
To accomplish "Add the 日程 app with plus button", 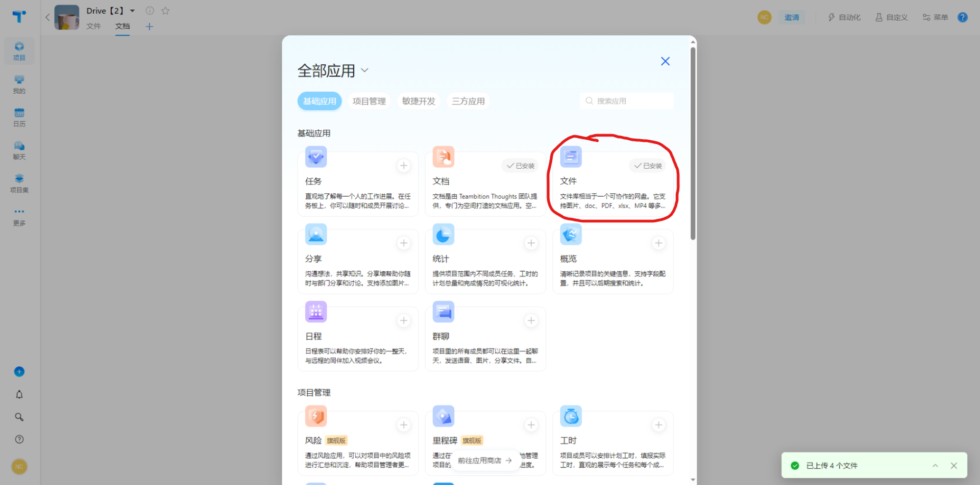I will click(x=404, y=321).
